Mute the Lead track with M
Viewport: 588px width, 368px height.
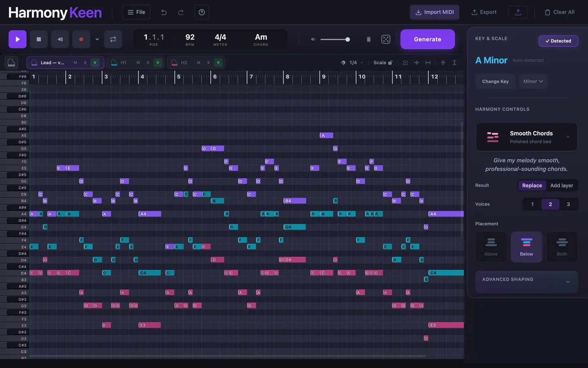pyautogui.click(x=75, y=63)
